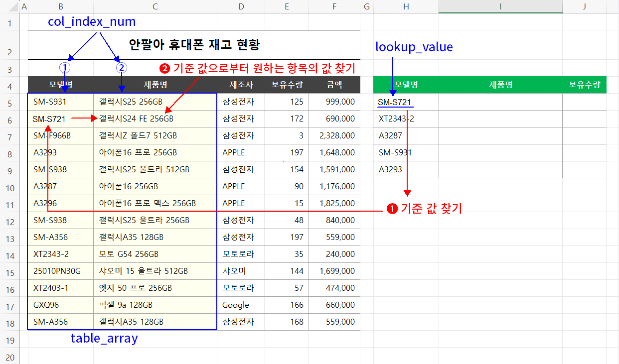Click cell 픽셀 9a 128GB
Viewport: 619px width, 364px height.
[155, 305]
